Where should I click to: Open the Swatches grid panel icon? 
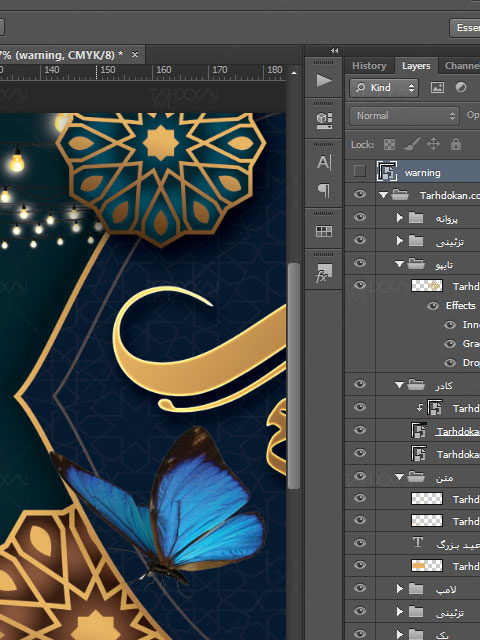click(324, 231)
